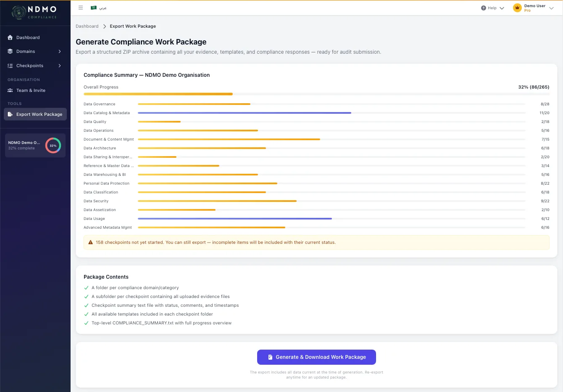Click the 32% circular progress ring

click(53, 146)
